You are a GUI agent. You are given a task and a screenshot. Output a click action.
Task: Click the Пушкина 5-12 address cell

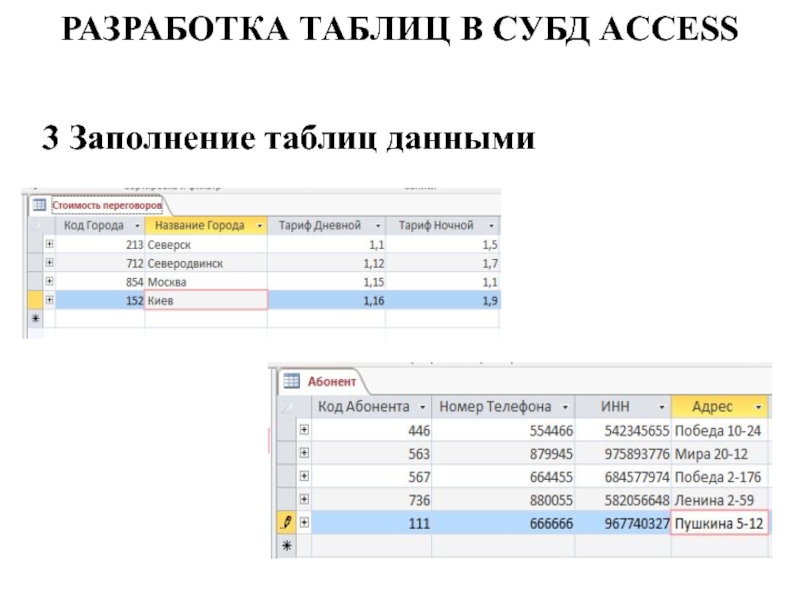coord(719,523)
